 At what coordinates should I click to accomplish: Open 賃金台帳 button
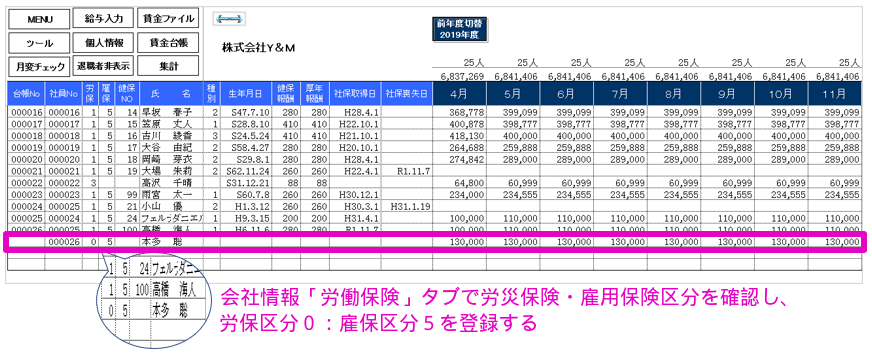[x=168, y=42]
